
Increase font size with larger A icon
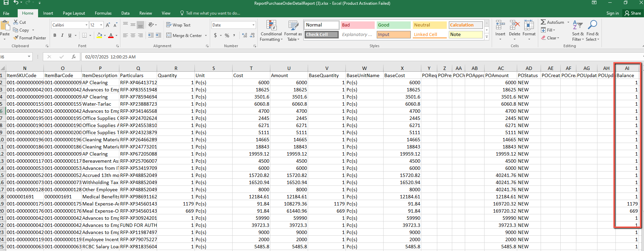(108, 25)
